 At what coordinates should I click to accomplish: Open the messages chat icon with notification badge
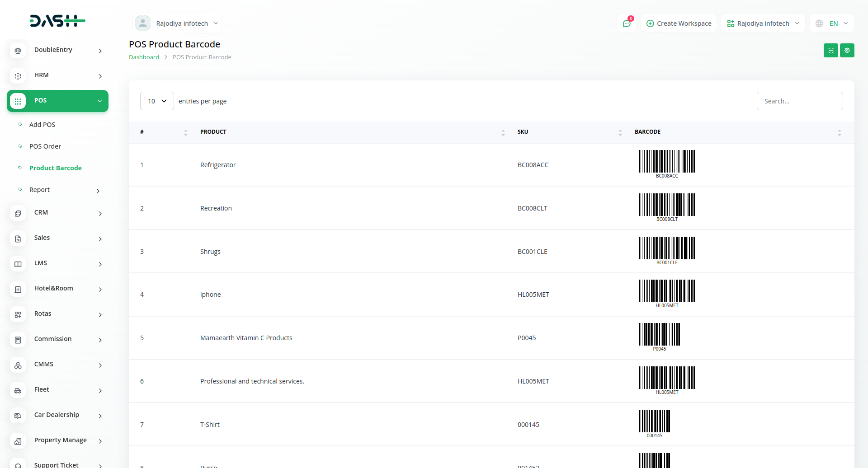pos(626,23)
